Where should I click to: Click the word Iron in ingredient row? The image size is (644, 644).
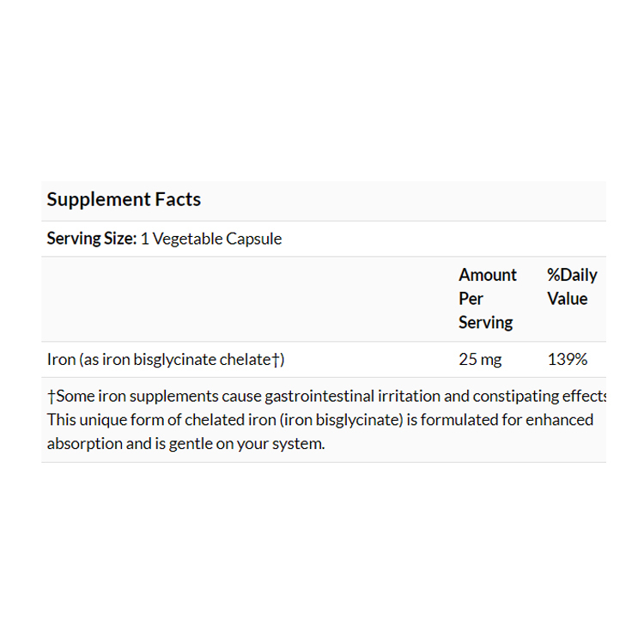coord(61,360)
